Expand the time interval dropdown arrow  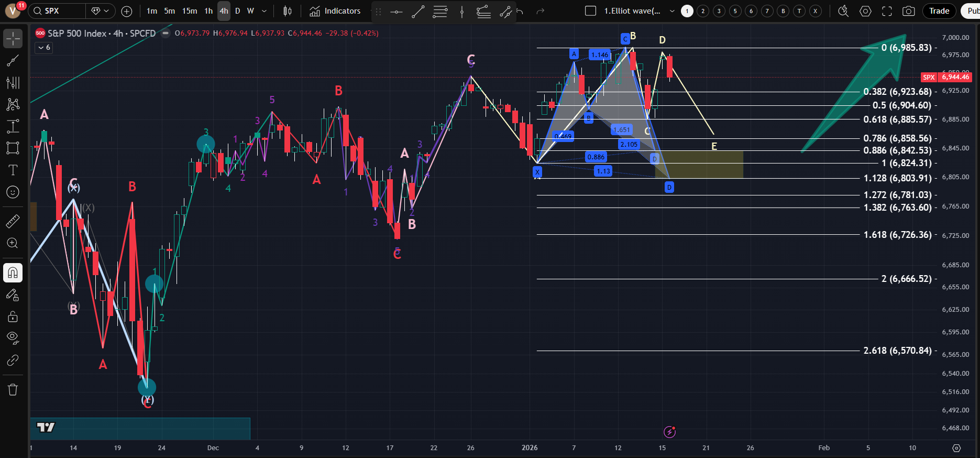pos(264,11)
